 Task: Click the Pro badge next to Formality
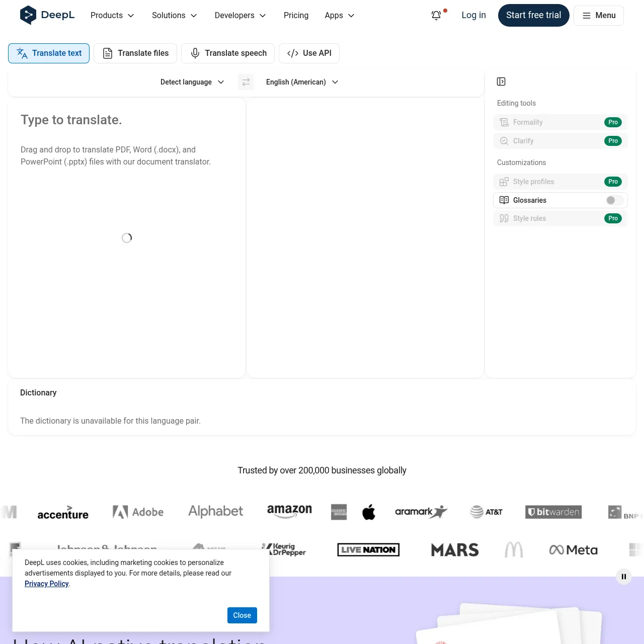[x=613, y=122]
